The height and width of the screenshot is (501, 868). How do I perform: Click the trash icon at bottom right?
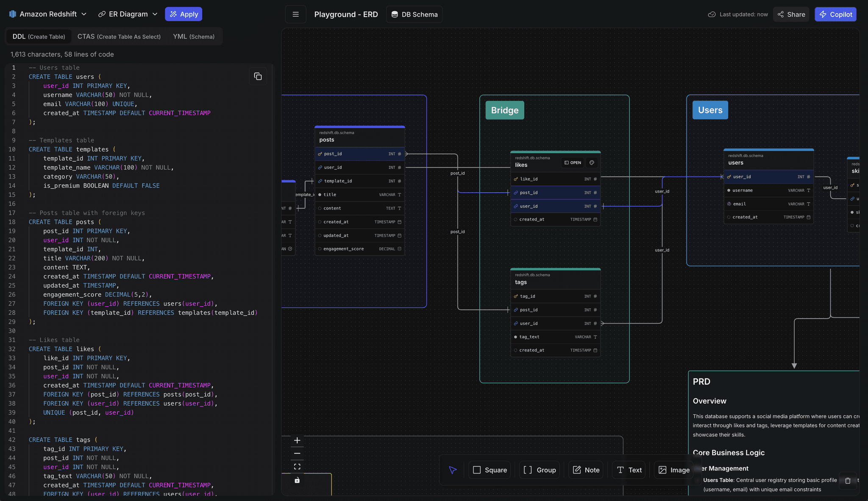847,481
